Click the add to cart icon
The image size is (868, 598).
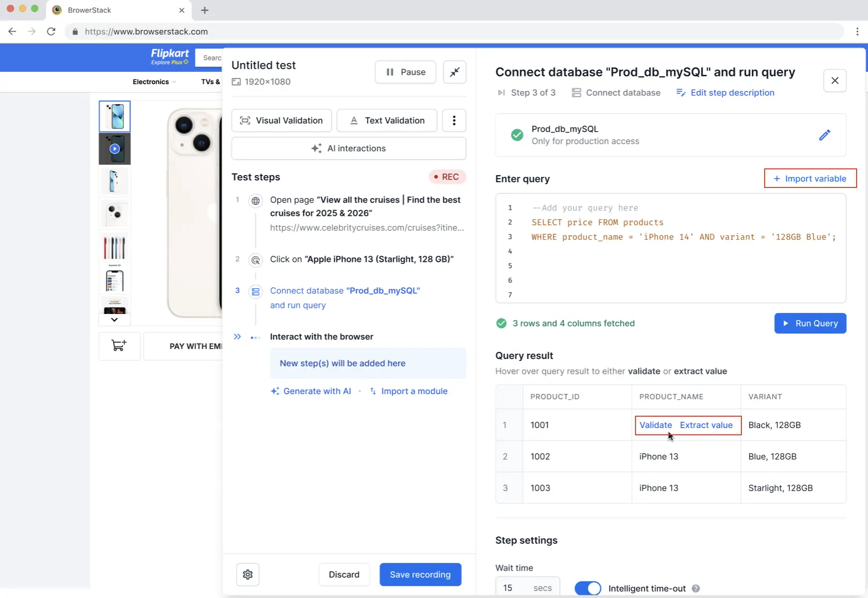119,346
